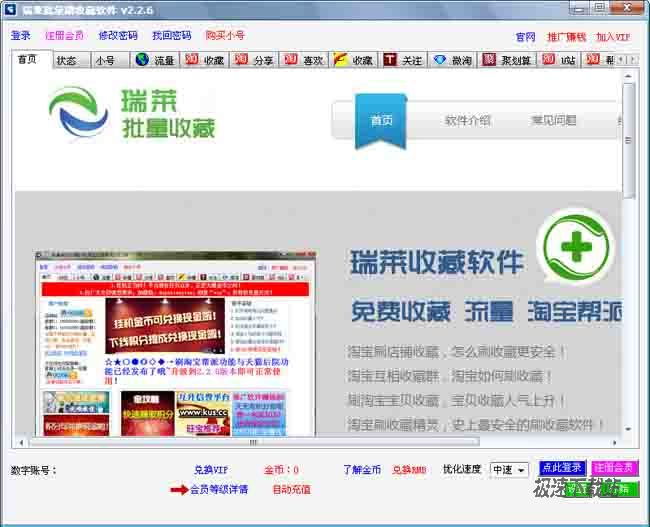Click the 瑞莱收藏软件 heading text
This screenshot has width=650, height=527.
[437, 262]
